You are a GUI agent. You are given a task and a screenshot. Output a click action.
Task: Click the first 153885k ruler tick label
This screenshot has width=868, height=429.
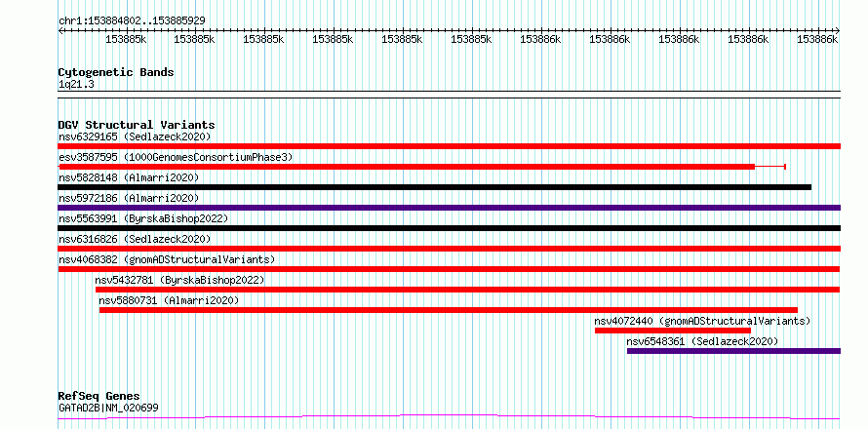click(x=126, y=39)
